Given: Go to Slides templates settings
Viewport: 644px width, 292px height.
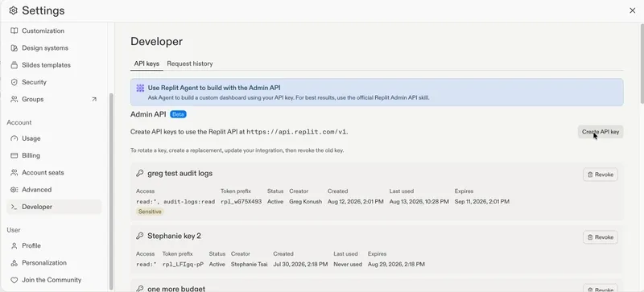Looking at the screenshot, I should point(54,65).
